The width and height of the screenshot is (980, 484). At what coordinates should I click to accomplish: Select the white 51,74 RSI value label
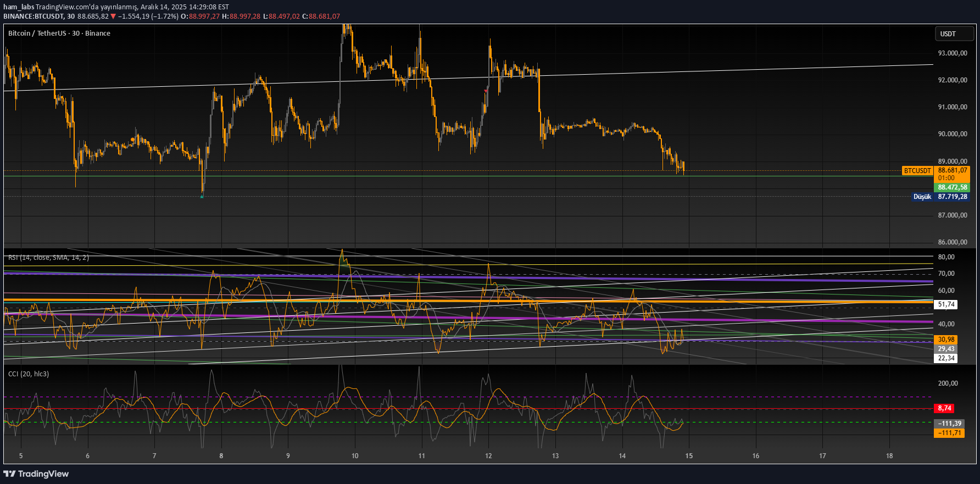[946, 304]
